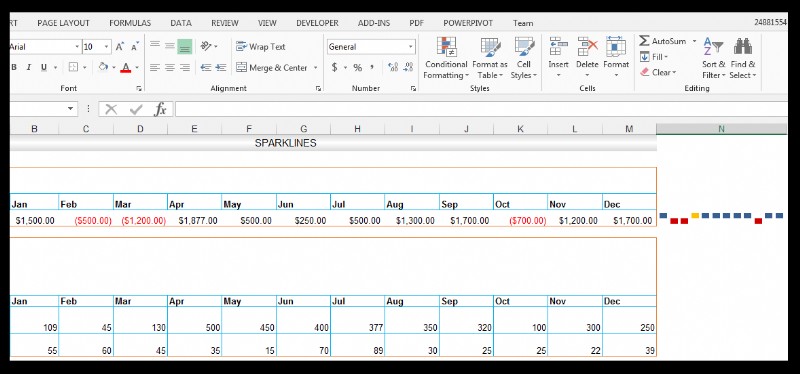Apply Accounting number format dollar icon
Screen dimensions: 800x374
(335, 67)
